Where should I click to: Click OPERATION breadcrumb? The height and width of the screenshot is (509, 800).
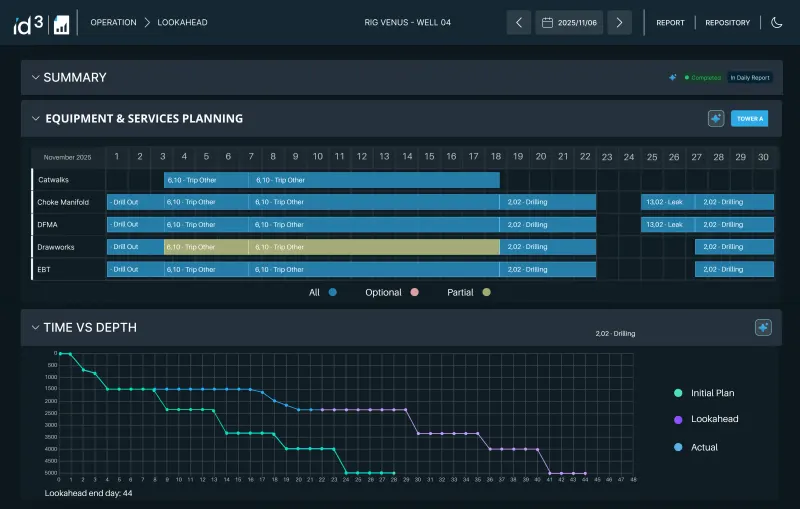(113, 22)
